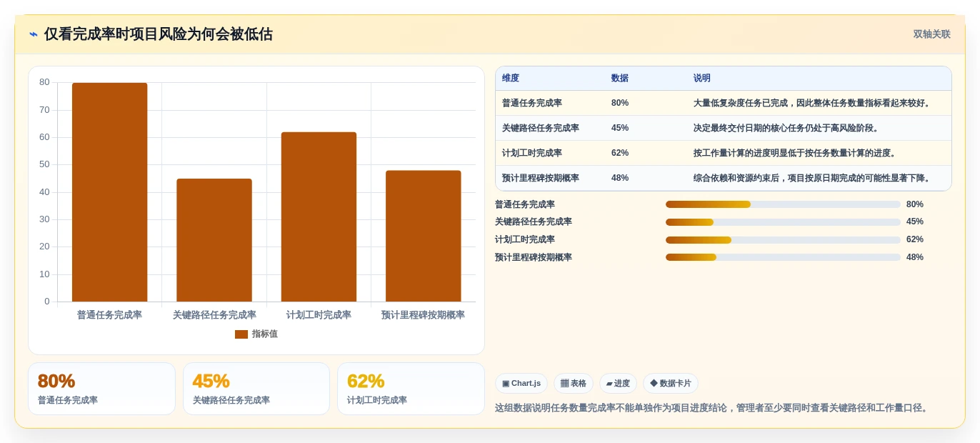Click the 预计里程碑按期概率 x-axis label under the chart

pyautogui.click(x=423, y=315)
